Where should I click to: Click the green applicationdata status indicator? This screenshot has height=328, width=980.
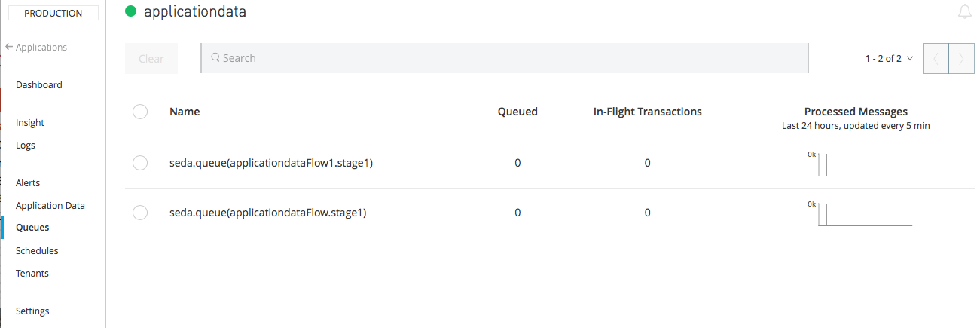pos(131,11)
